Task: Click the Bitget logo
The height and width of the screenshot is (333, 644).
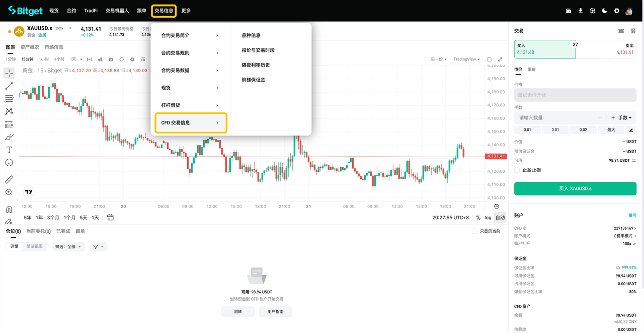Action: click(25, 11)
